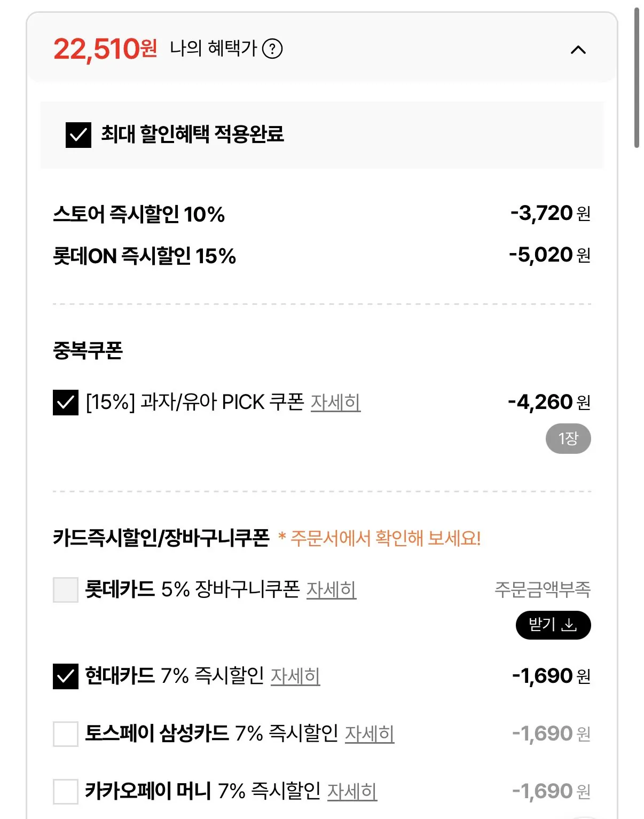
Task: Select the 카카오페이 머니 7% checkbox
Action: (x=66, y=792)
